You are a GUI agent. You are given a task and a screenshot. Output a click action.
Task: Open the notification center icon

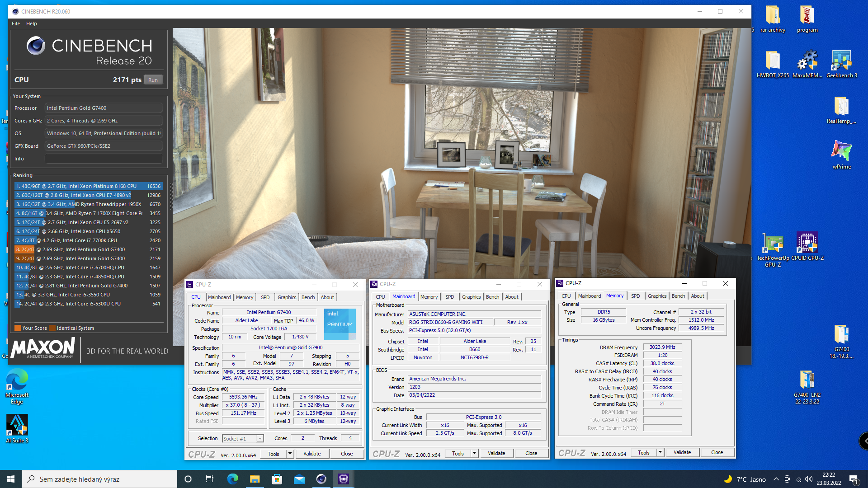point(854,479)
